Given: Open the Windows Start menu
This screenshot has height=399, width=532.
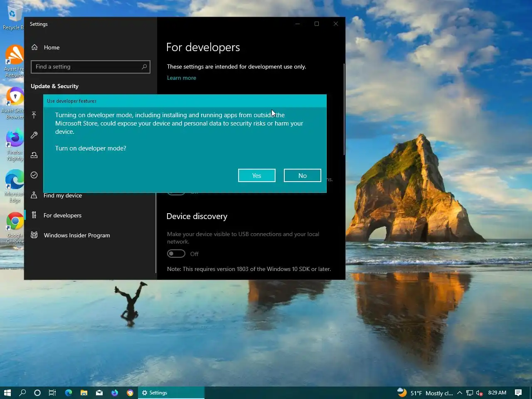Looking at the screenshot, I should pos(7,393).
